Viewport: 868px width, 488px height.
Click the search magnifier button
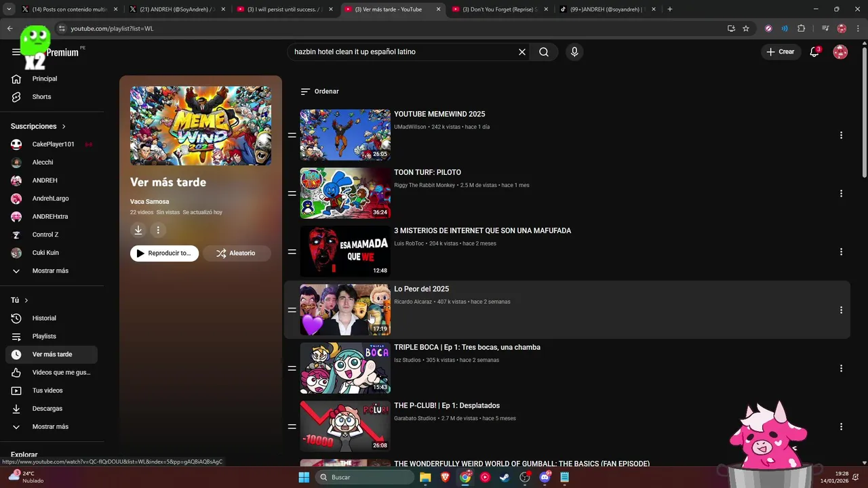(544, 52)
